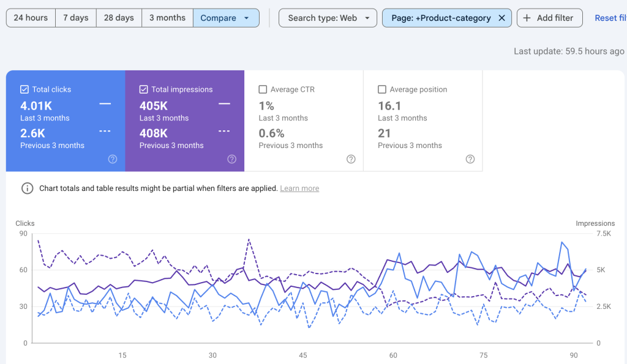The height and width of the screenshot is (364, 627).
Task: Remove the Page filter with X icon
Action: (501, 18)
